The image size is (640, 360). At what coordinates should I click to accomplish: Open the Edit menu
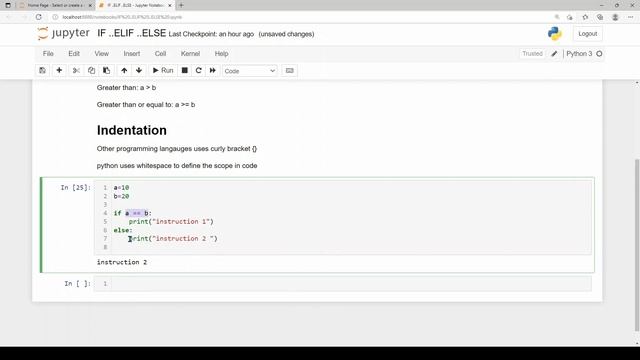click(74, 53)
